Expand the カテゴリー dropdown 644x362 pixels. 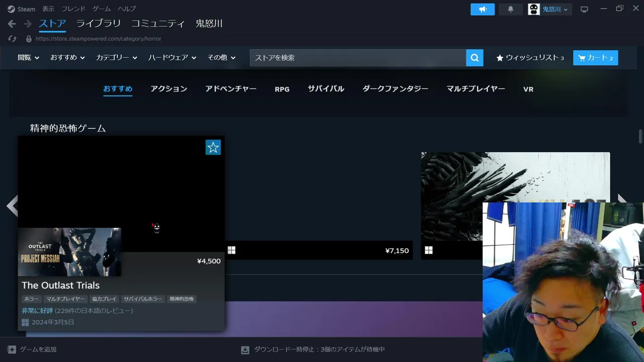[x=117, y=58]
